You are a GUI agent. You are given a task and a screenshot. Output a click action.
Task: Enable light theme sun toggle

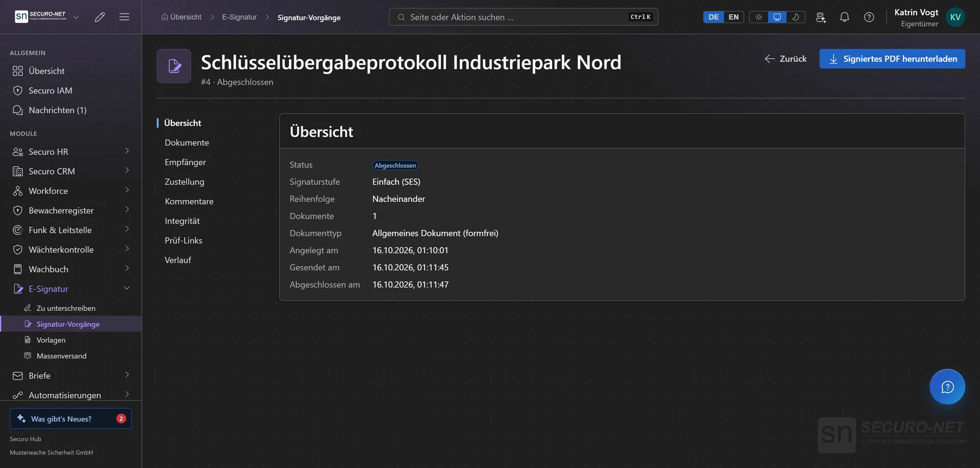(759, 17)
